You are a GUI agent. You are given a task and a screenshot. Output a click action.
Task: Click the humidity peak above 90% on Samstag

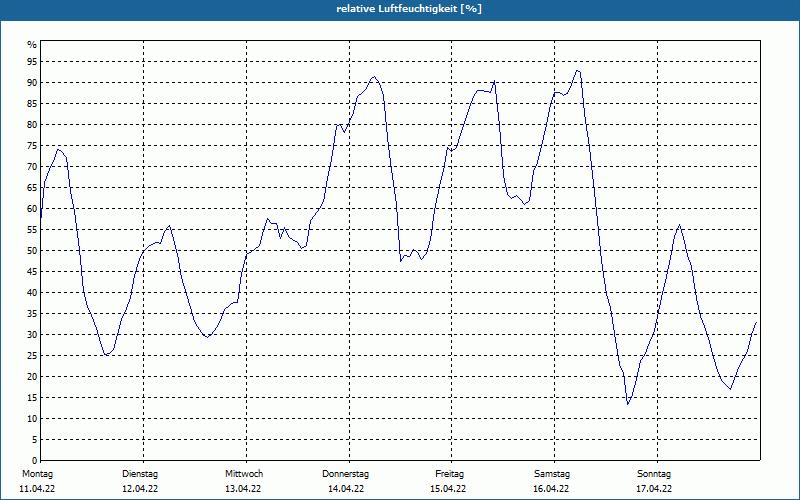[x=577, y=70]
